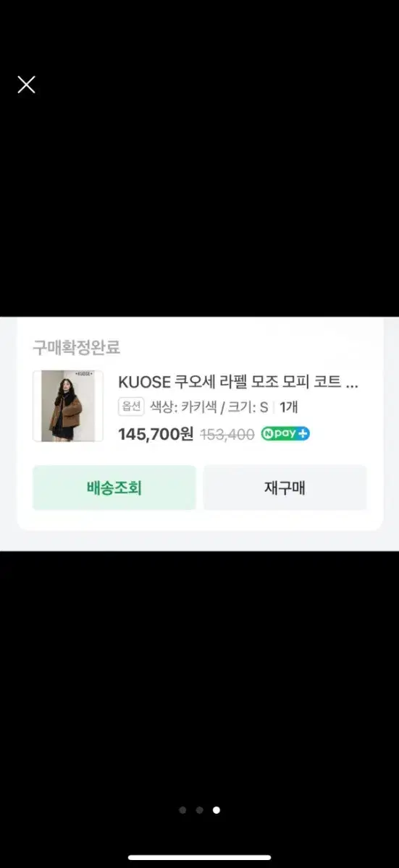Tap the crossed-out 153,400 original price
The height and width of the screenshot is (868, 399).
point(227,435)
